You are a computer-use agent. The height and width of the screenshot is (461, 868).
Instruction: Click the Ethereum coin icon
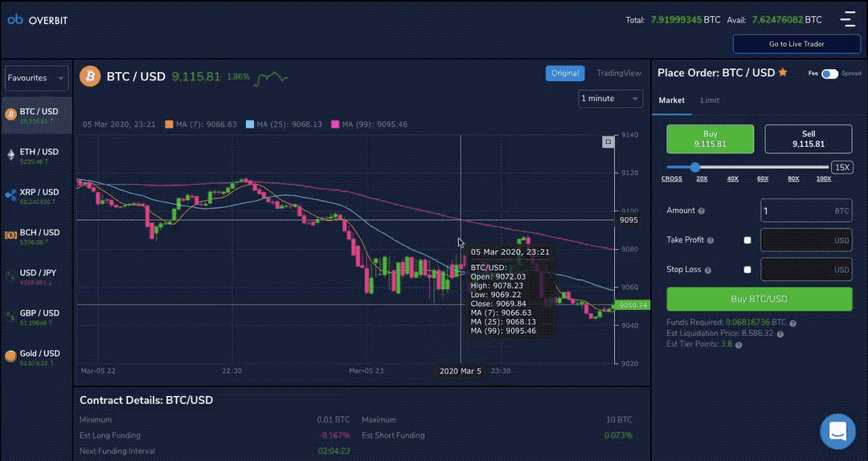10,155
